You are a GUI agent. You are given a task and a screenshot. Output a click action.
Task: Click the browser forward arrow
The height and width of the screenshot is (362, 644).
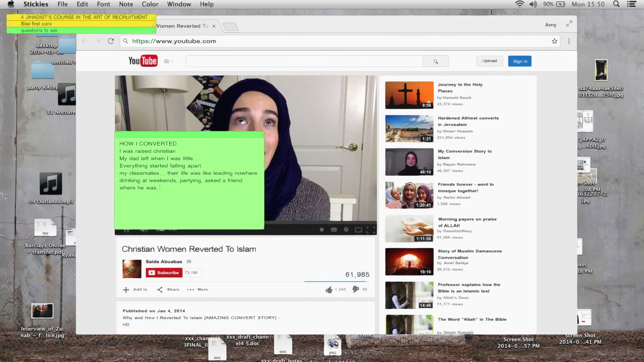coord(98,41)
